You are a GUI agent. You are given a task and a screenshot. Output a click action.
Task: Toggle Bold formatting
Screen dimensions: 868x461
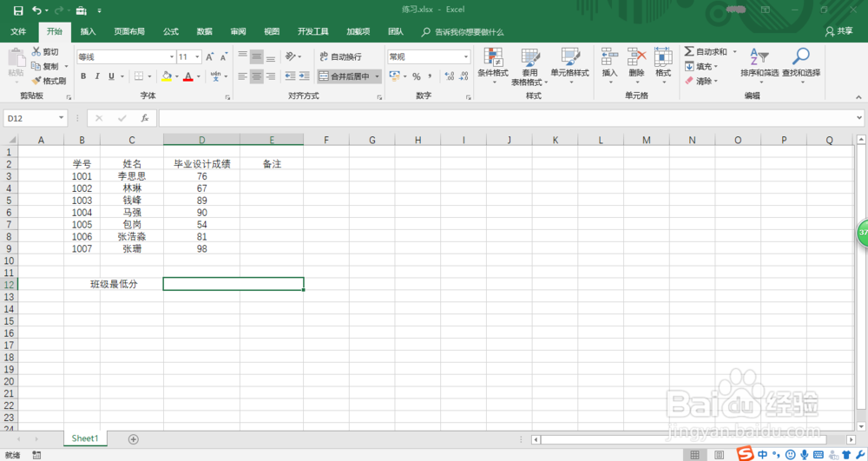[x=83, y=76]
